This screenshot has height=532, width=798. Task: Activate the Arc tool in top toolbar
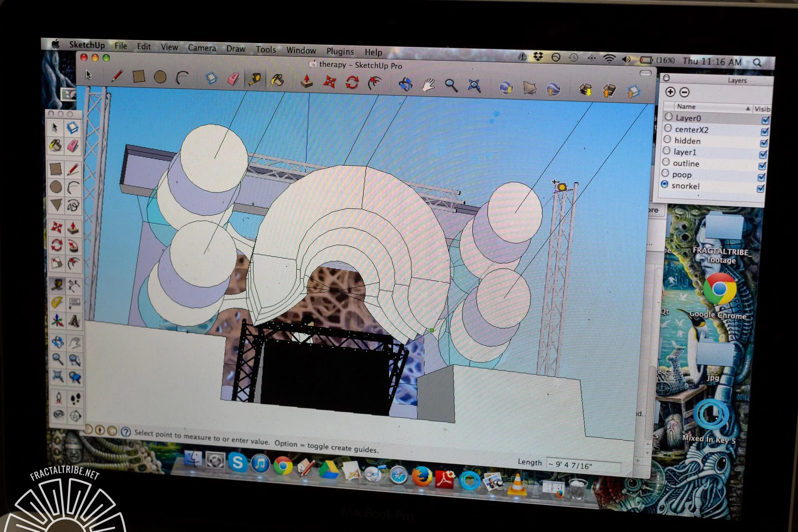(x=182, y=78)
